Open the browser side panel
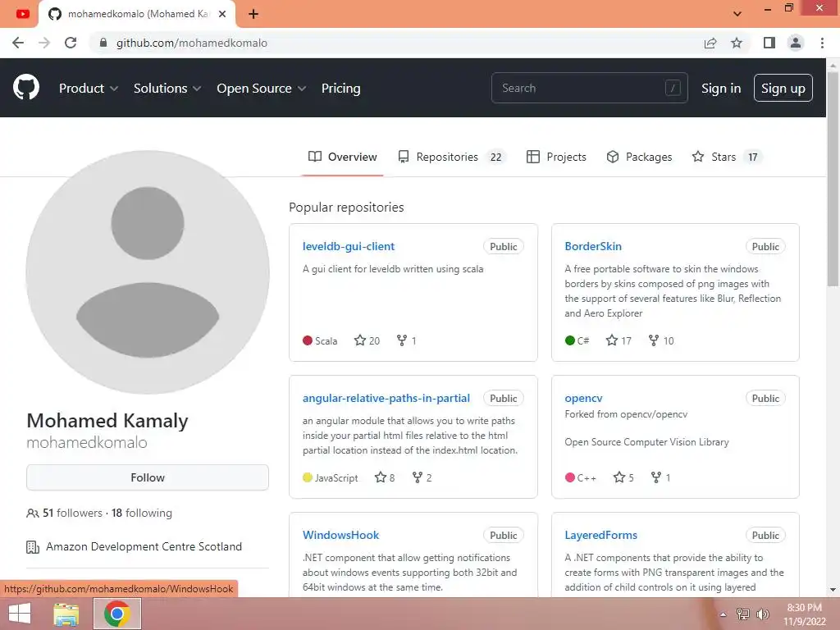This screenshot has width=840, height=630. pyautogui.click(x=769, y=43)
